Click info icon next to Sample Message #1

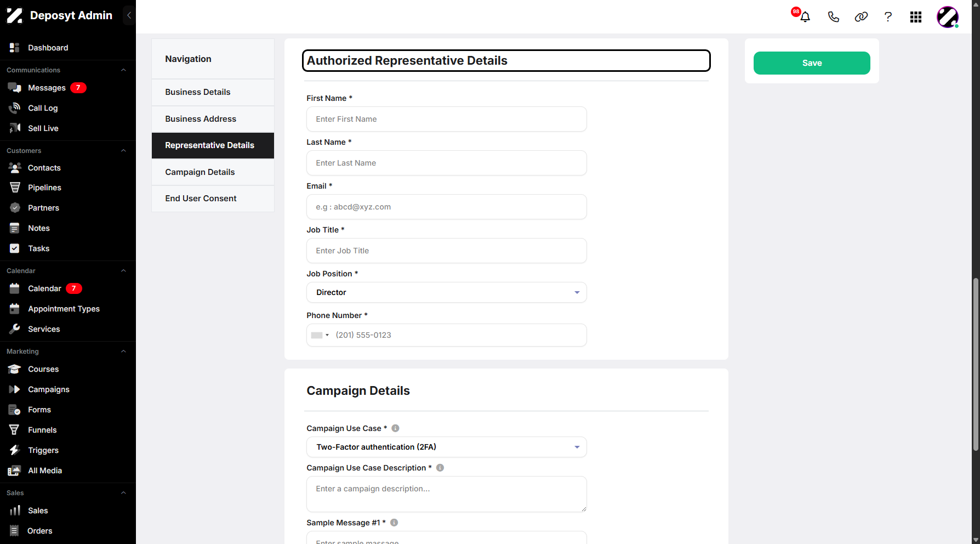point(394,523)
